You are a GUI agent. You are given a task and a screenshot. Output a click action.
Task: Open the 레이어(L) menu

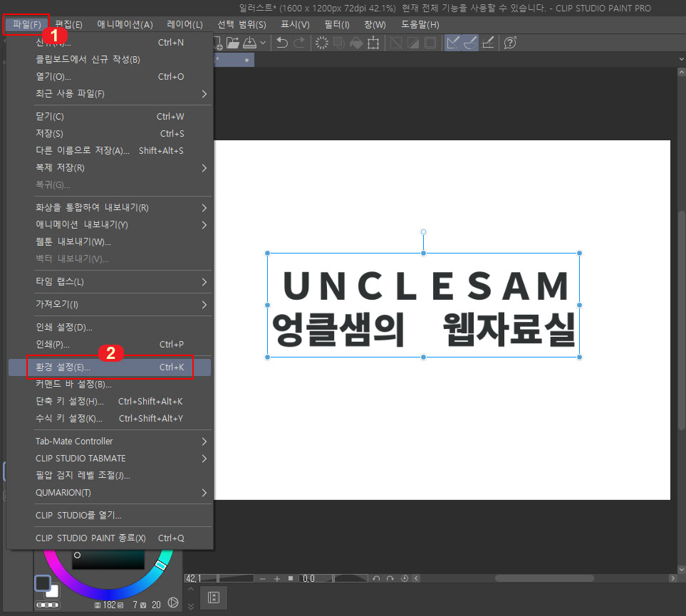[185, 24]
